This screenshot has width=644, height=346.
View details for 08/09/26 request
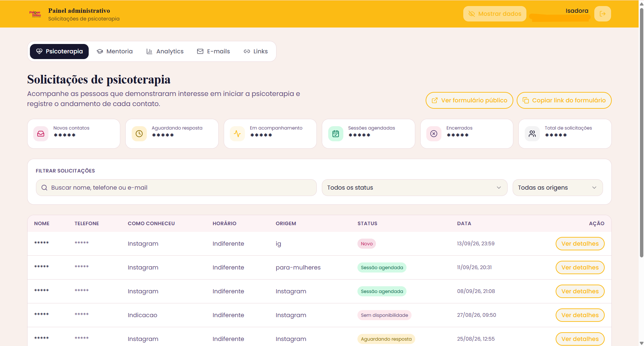(580, 291)
